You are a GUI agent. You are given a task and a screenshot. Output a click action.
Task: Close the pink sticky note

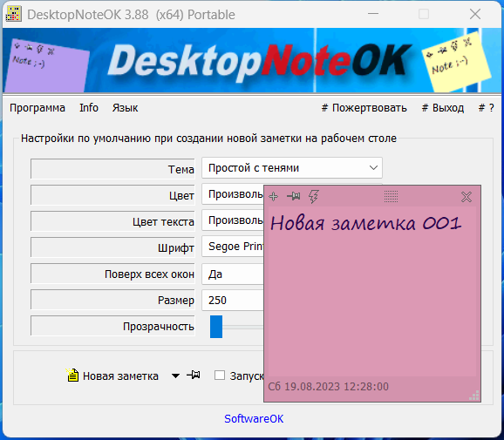coord(467,197)
